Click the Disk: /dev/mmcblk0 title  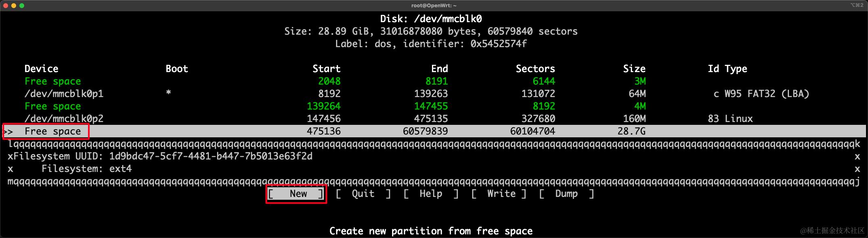point(431,19)
